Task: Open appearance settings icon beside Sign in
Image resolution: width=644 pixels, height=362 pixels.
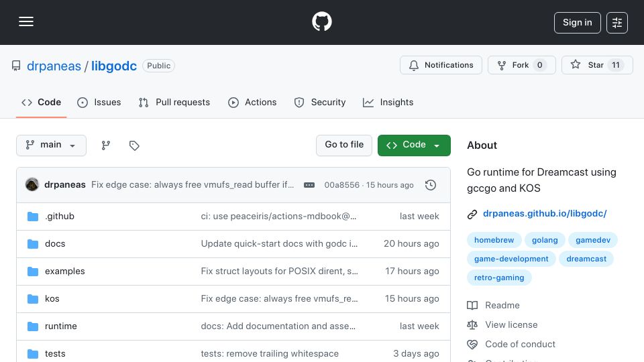Action: point(617,23)
